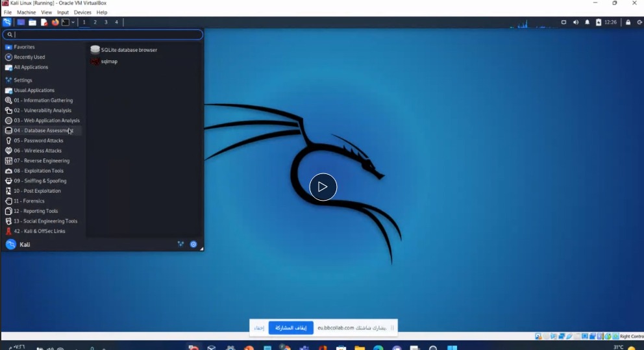Select 04 - Database Assessment category
Viewport: 644px width, 350px height.
tap(43, 131)
